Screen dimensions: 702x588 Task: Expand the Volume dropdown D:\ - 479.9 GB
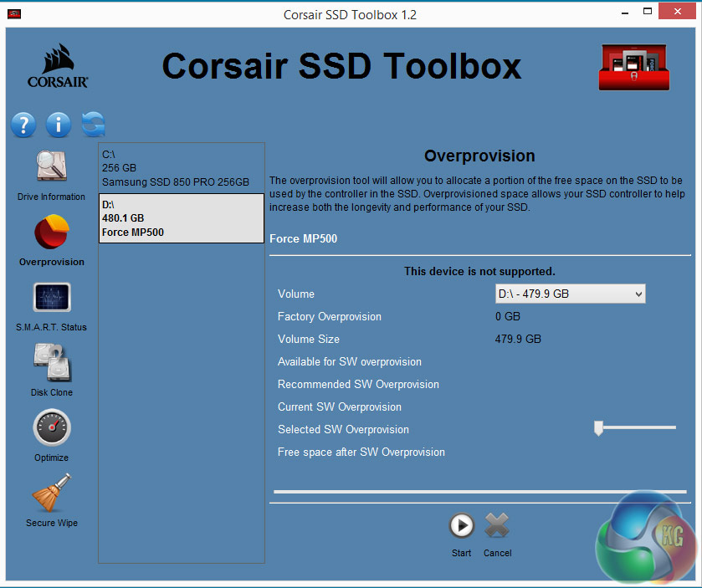[x=570, y=294]
